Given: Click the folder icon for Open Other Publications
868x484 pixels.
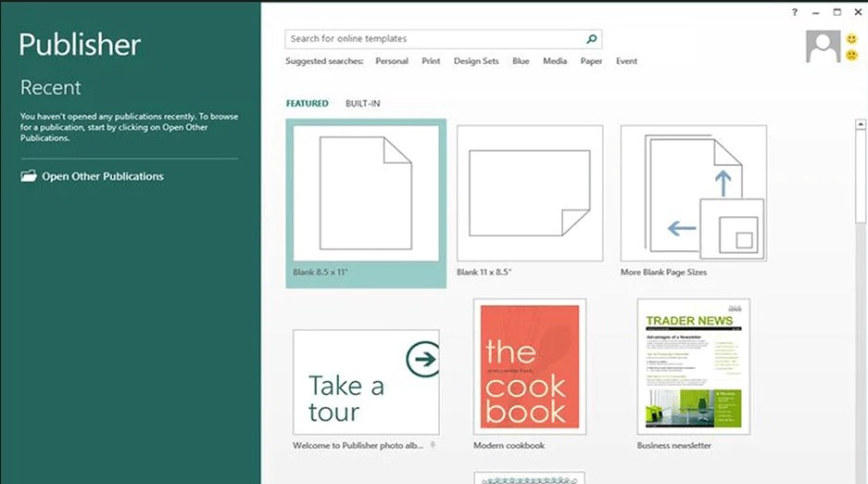Looking at the screenshot, I should (x=29, y=176).
